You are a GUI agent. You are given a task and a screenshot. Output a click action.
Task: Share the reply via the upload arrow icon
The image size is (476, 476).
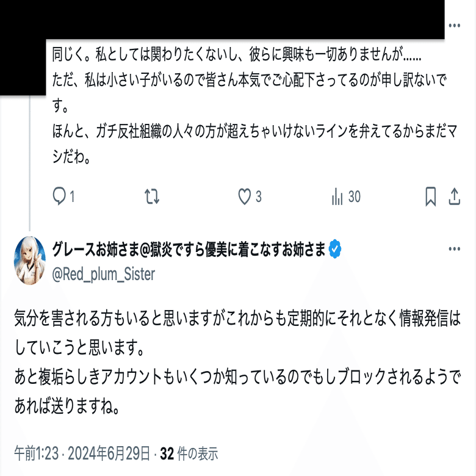pos(454,197)
